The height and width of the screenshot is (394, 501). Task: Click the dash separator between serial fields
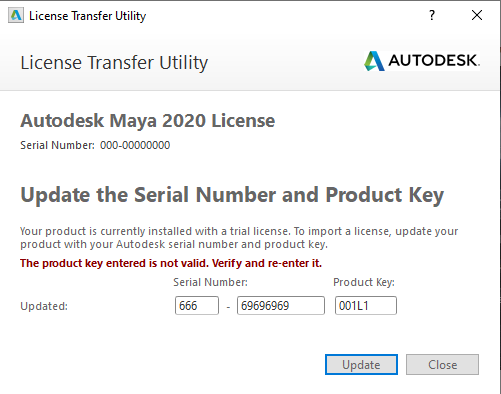pos(228,307)
